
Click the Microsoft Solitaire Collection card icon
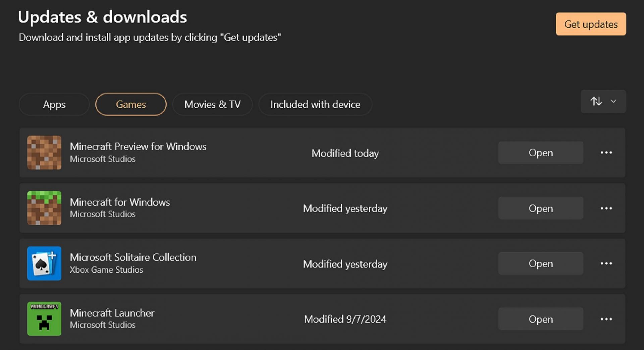(44, 264)
